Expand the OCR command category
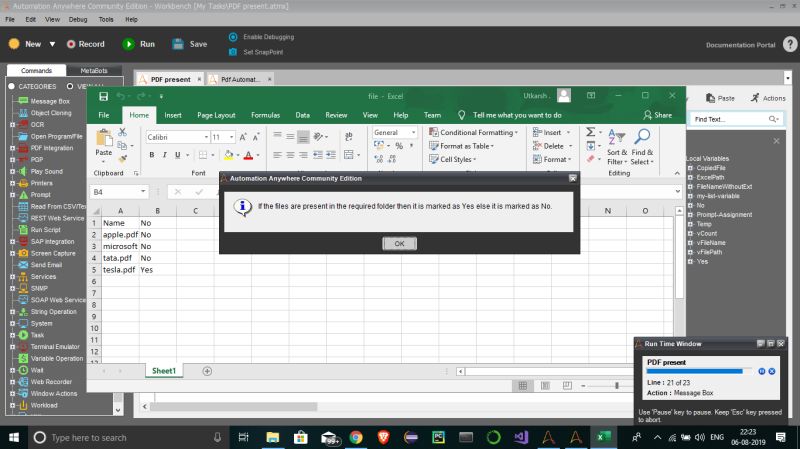Image resolution: width=800 pixels, height=449 pixels. (x=12, y=124)
